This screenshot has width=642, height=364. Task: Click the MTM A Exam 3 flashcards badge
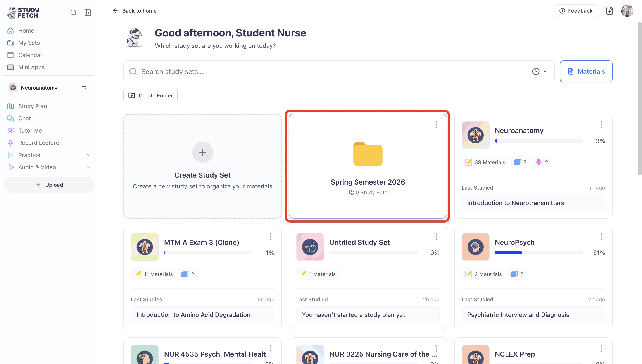[x=188, y=274]
